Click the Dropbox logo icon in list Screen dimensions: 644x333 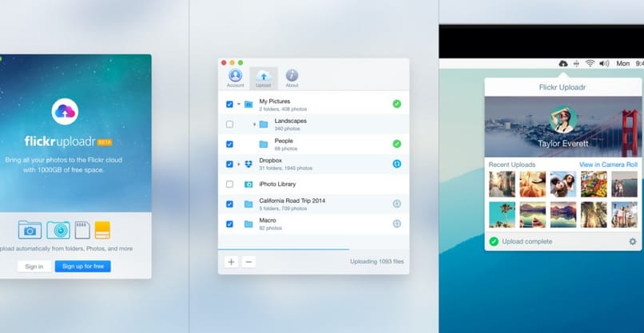[248, 164]
